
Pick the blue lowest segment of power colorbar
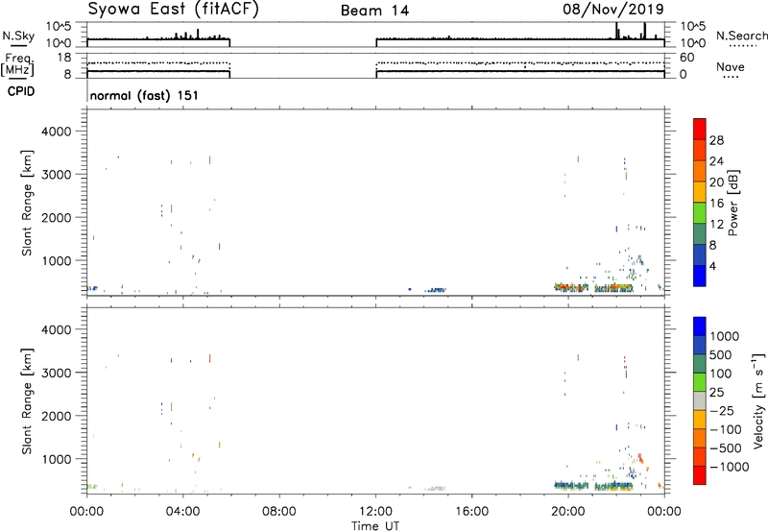tap(700, 276)
